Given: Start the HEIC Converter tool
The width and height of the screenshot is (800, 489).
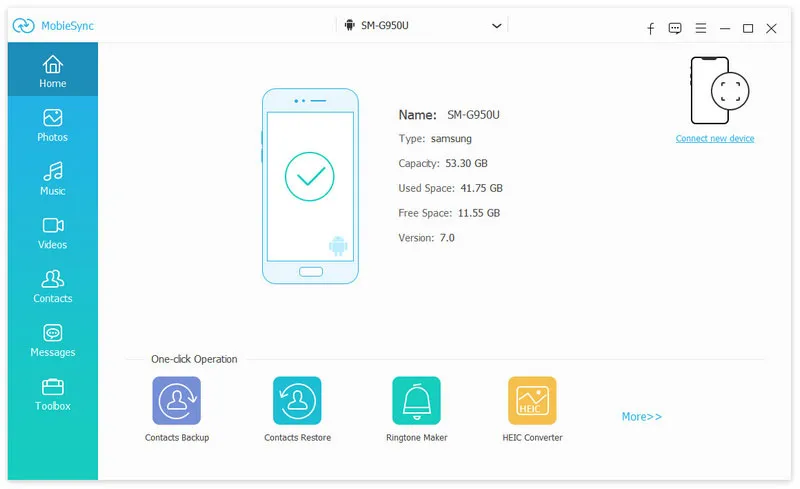Looking at the screenshot, I should [532, 401].
